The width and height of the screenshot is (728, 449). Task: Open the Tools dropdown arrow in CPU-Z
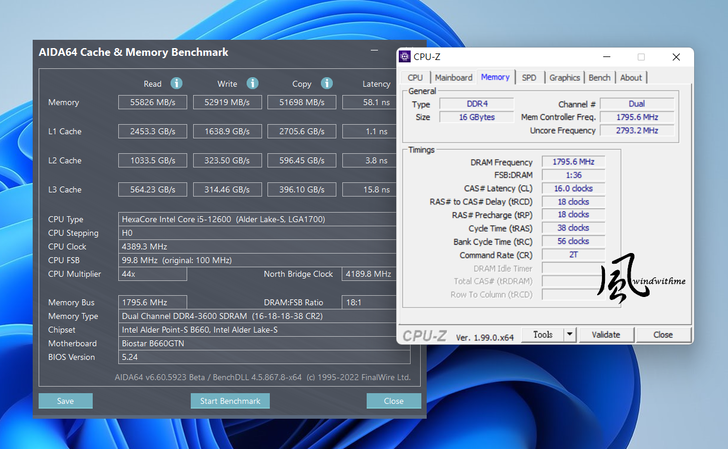tap(570, 335)
